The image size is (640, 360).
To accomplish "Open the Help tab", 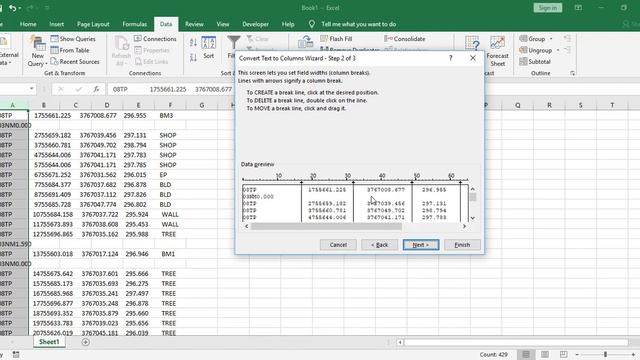I will pyautogui.click(x=288, y=24).
